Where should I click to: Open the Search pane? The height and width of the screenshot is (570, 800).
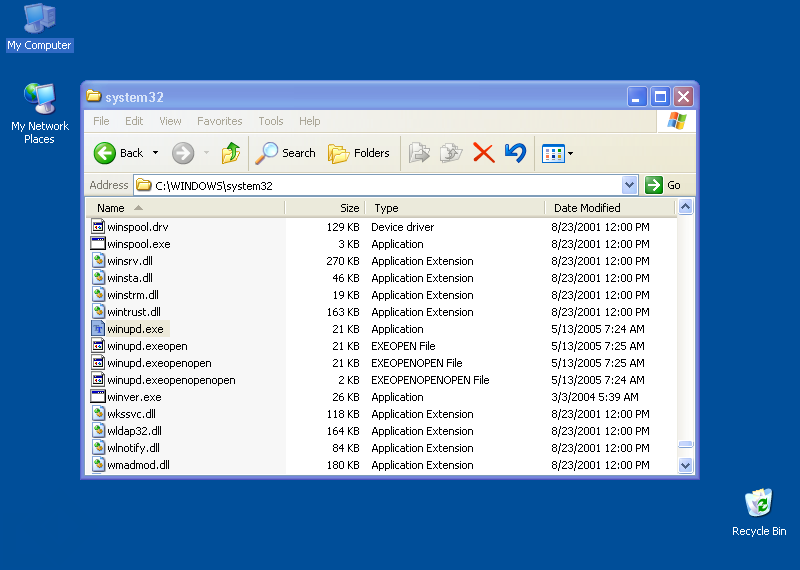tap(286, 153)
